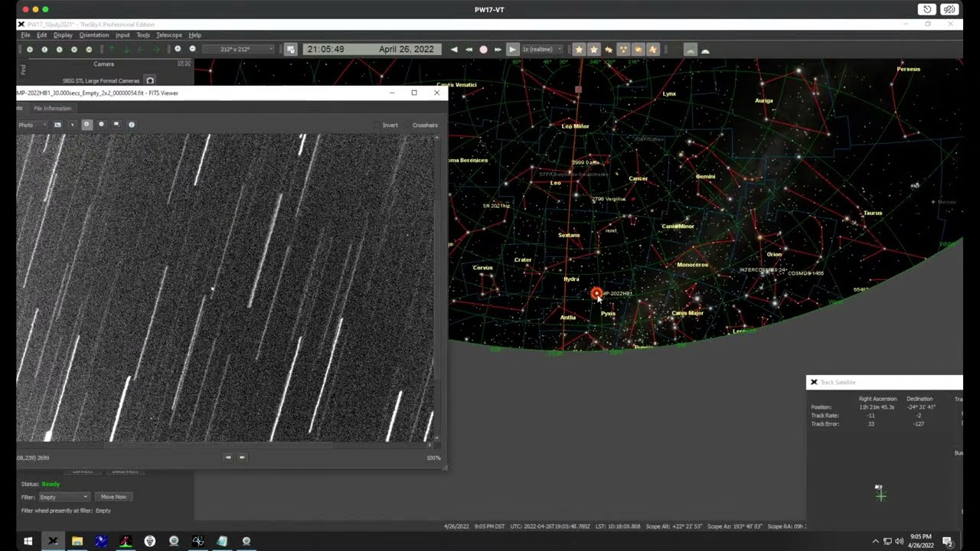Toggle the multiple stars display icon

[x=609, y=49]
